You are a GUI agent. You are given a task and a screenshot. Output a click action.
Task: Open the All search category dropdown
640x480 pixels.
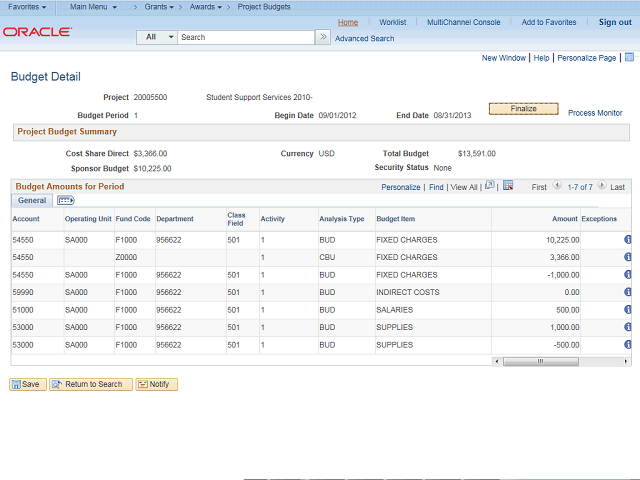point(157,37)
